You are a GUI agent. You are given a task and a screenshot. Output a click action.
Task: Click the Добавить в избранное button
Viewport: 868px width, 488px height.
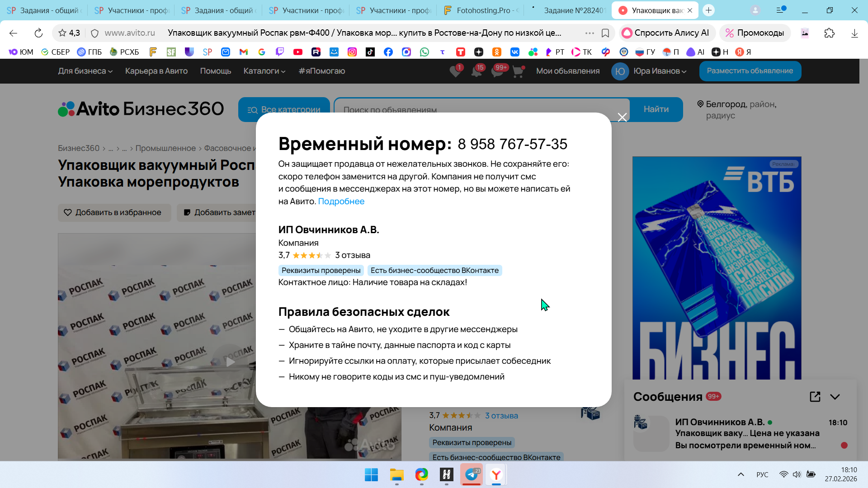coord(114,212)
